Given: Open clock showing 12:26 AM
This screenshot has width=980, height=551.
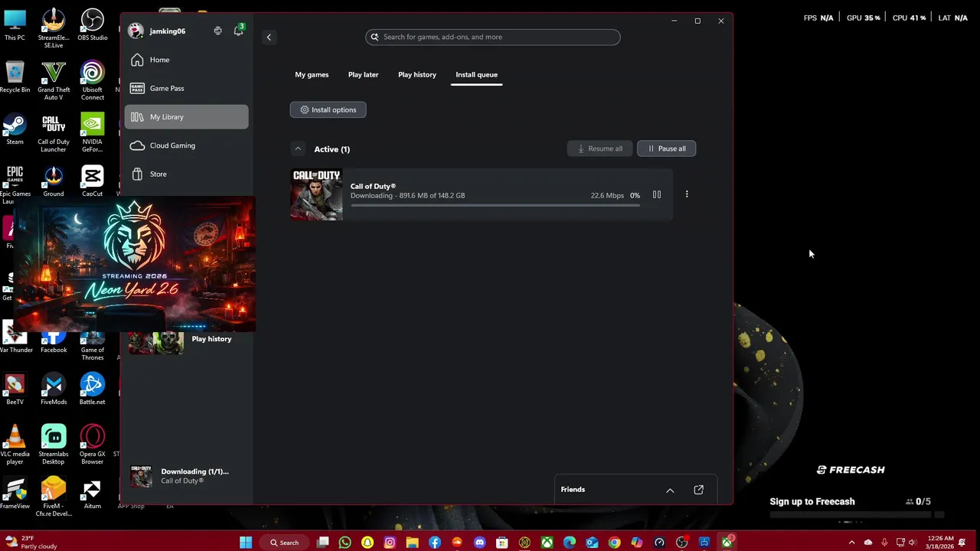Looking at the screenshot, I should pyautogui.click(x=940, y=543).
